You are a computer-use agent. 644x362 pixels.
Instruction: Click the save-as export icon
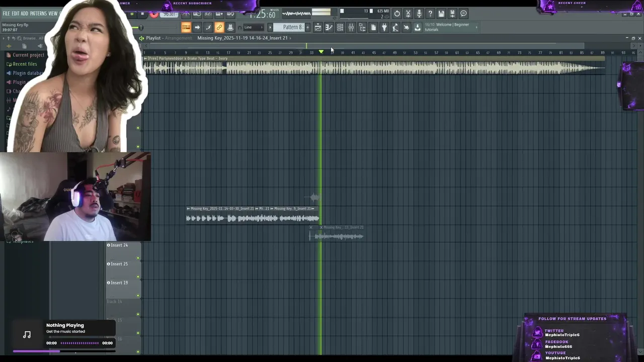452,14
